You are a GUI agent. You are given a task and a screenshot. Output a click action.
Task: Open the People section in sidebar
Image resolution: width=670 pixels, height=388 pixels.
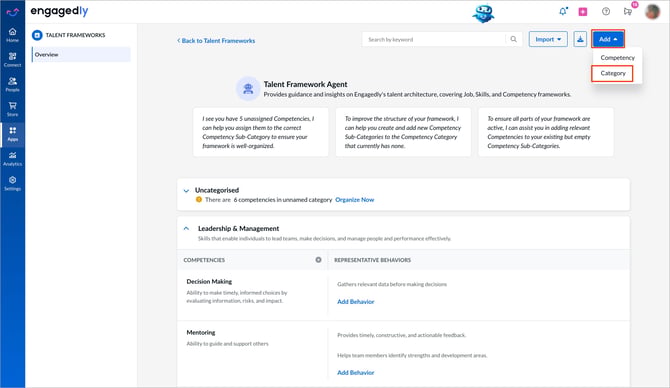(12, 84)
